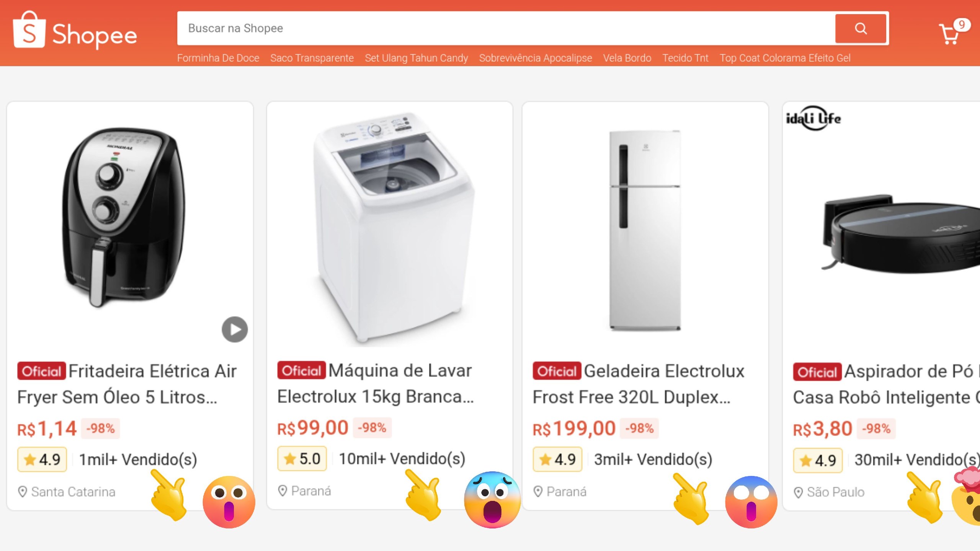Click the São Paulo location pin icon
The height and width of the screenshot is (551, 980).
coord(798,492)
